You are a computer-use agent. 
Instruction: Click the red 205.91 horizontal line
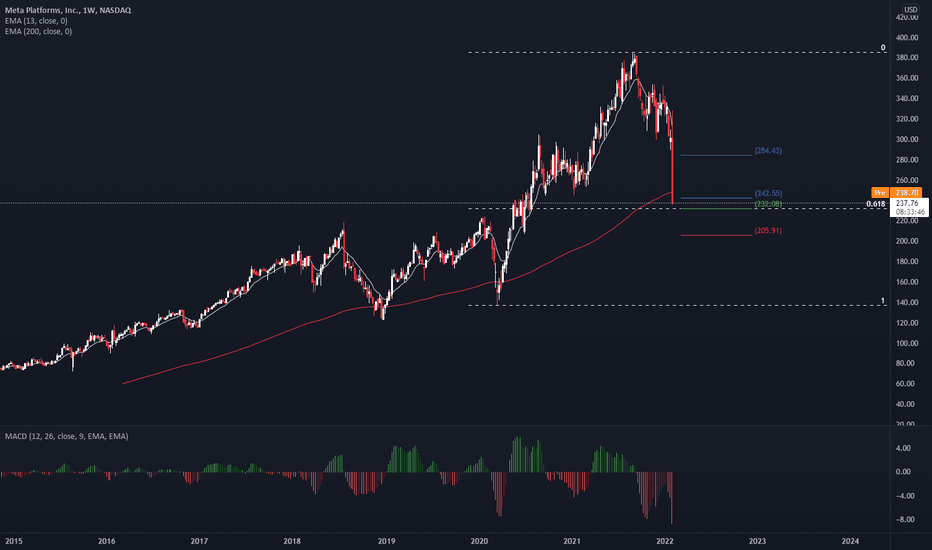[716, 235]
